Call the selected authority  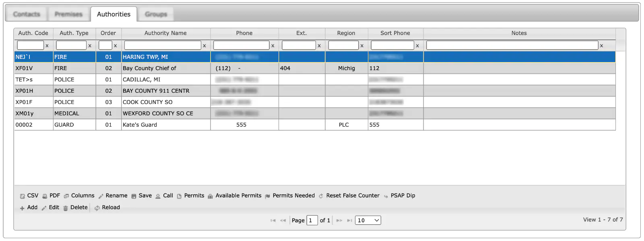164,195
